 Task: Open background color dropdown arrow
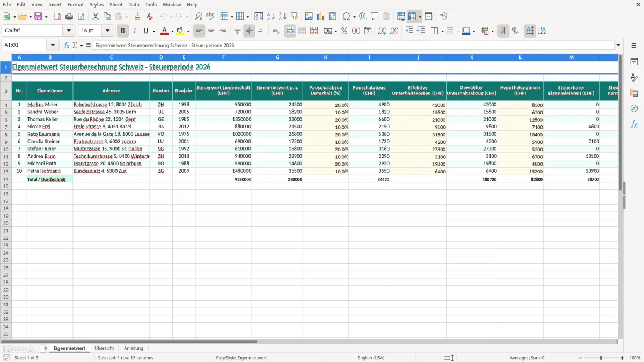point(188,31)
